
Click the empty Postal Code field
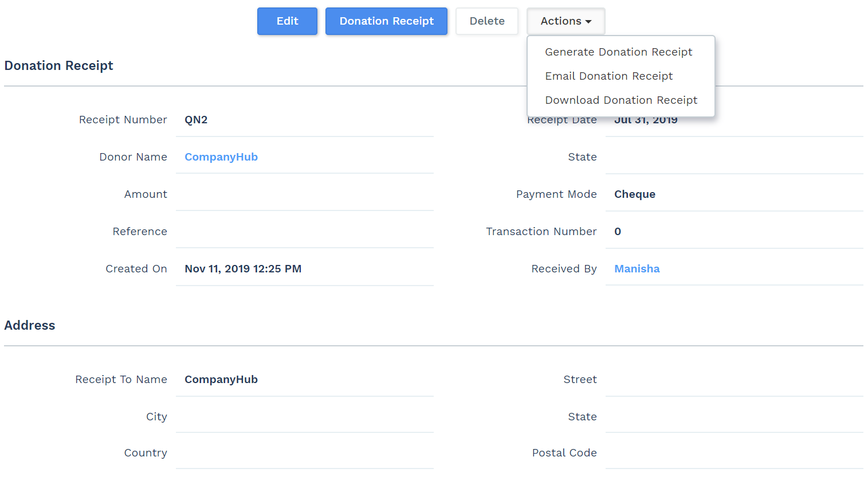733,453
